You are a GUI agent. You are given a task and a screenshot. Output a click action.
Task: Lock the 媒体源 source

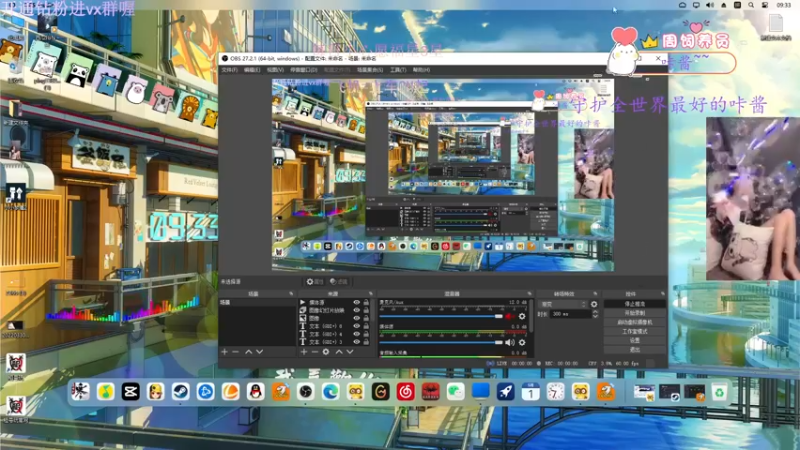(x=366, y=303)
